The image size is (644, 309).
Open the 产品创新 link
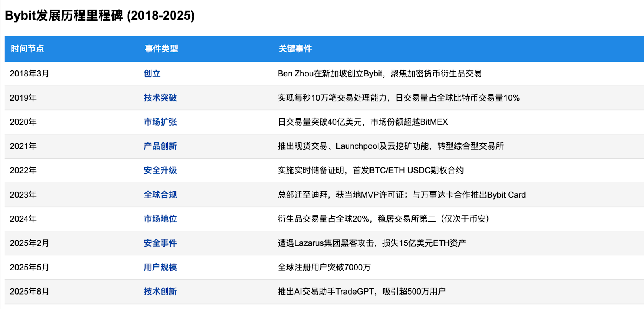point(160,146)
